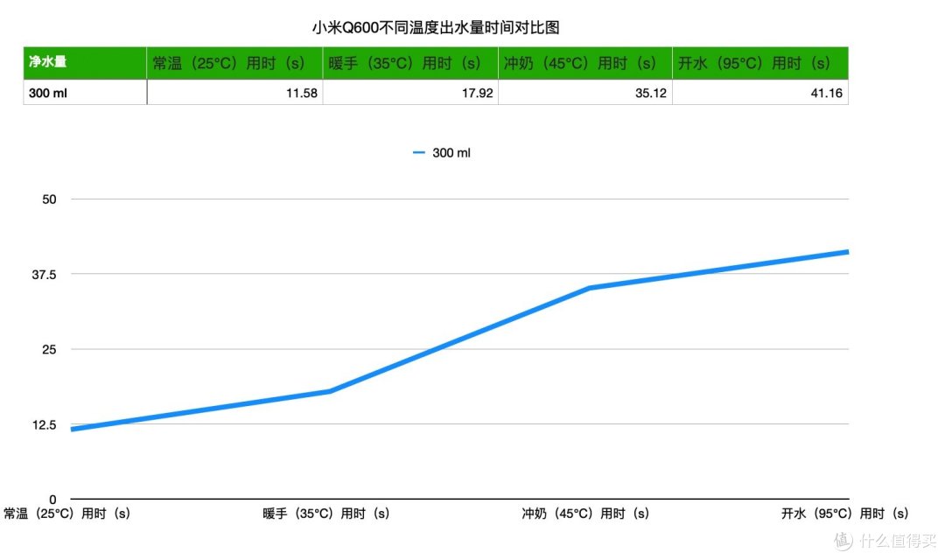Click the y-axis label 37.5
This screenshot has width=945, height=560.
(44, 275)
